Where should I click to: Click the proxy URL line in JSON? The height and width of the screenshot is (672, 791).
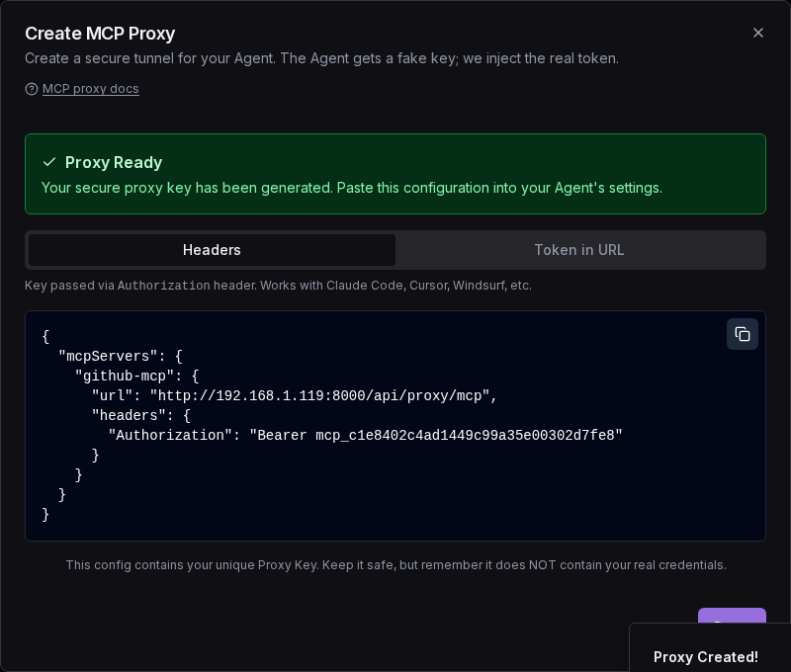294,395
